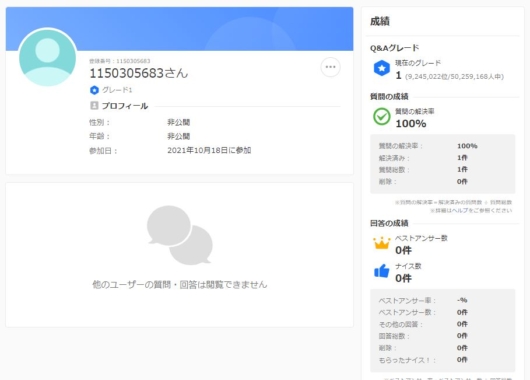Click the 現在のグレード label
530x380 pixels.
[418, 63]
